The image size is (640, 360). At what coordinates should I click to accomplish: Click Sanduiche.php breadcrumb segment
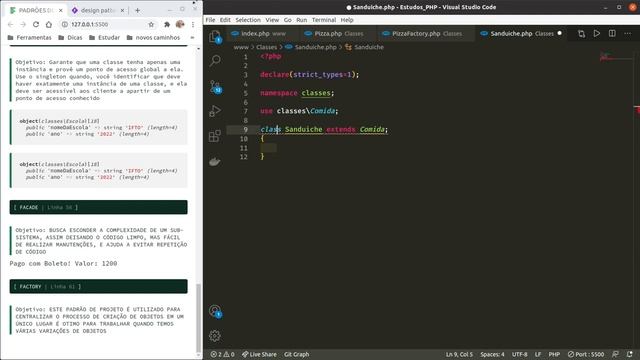tap(311, 47)
